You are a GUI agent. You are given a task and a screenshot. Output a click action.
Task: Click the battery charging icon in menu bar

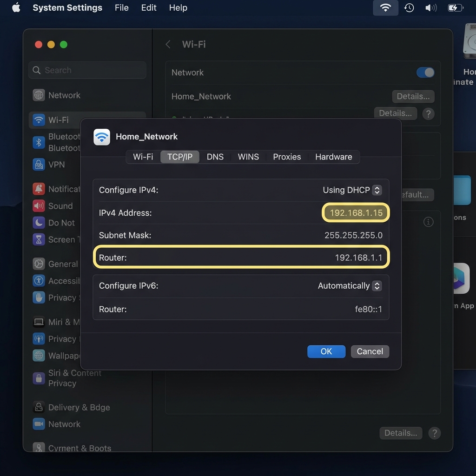[456, 7]
